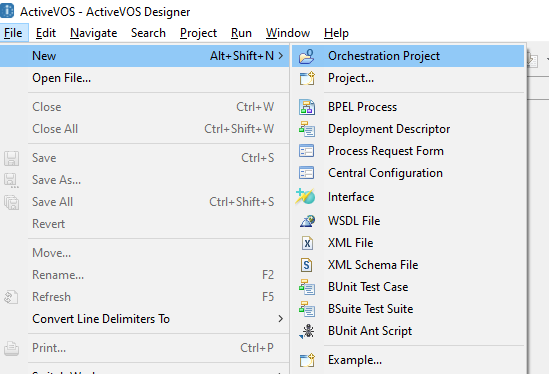Image resolution: width=549 pixels, height=374 pixels.
Task: Click the Save All icon
Action: click(11, 202)
